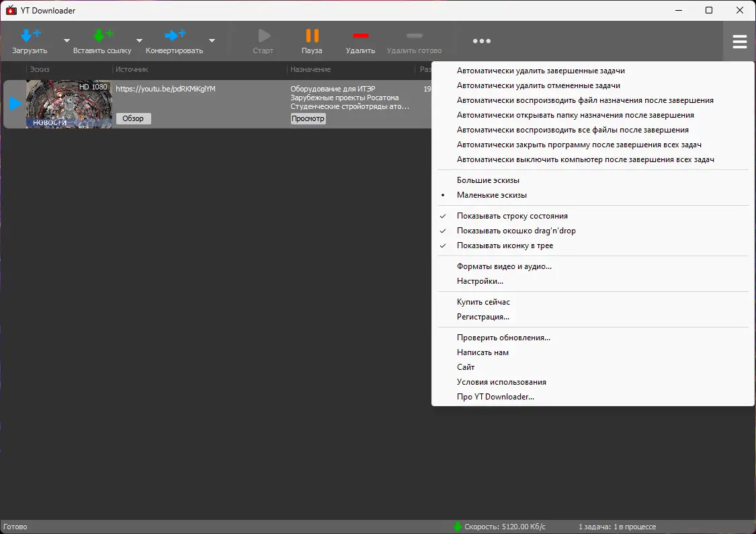Click the Загрузить download icon
Image resolution: width=756 pixels, height=534 pixels.
point(30,35)
